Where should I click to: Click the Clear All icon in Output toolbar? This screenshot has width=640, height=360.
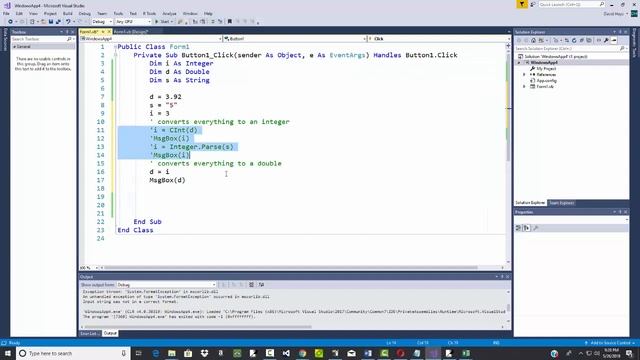[251, 284]
